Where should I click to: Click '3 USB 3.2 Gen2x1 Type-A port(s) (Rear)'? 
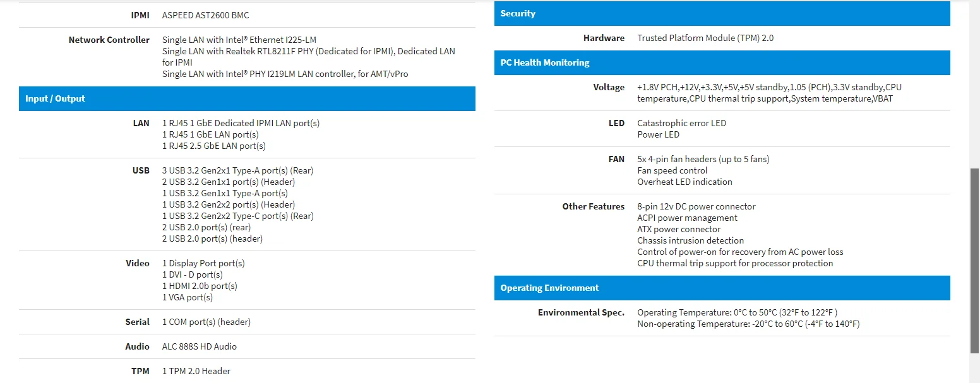coord(238,170)
